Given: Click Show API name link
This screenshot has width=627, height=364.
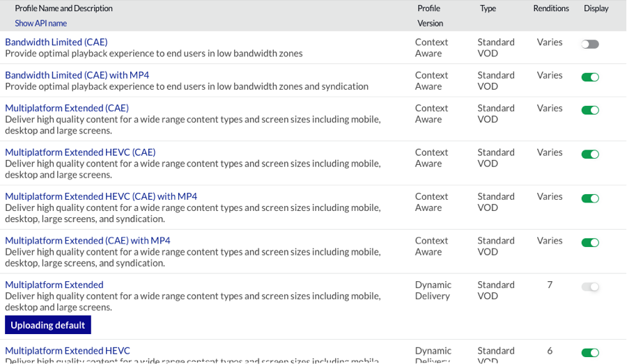Looking at the screenshot, I should point(41,23).
